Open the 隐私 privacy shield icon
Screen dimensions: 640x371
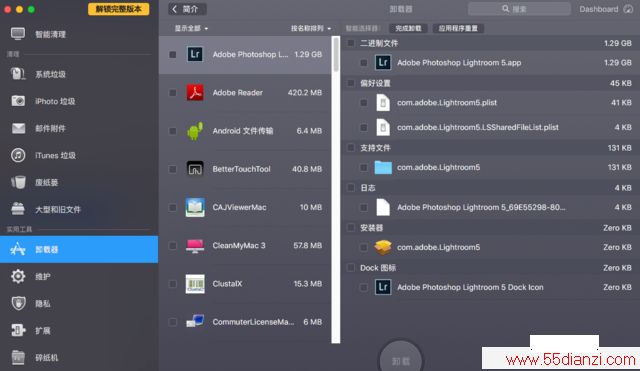pos(18,303)
